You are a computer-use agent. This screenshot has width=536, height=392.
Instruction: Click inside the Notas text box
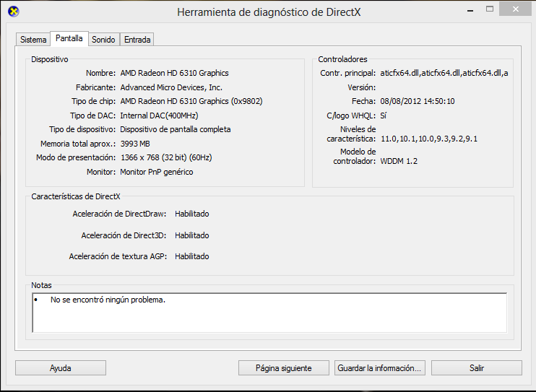[x=269, y=313]
